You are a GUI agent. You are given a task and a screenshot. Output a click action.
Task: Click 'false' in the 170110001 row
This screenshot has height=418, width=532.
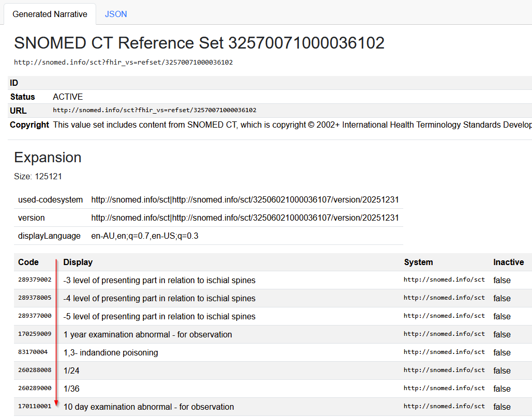coord(502,407)
